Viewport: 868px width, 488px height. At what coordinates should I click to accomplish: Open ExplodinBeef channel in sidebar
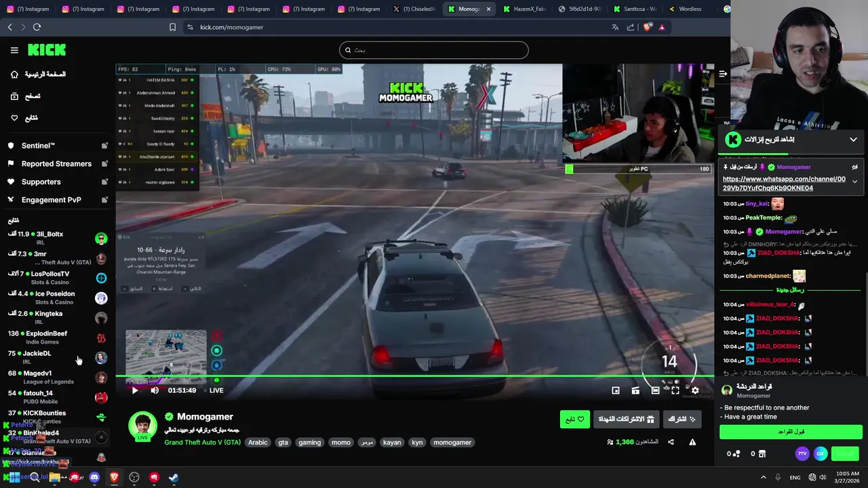coord(57,338)
